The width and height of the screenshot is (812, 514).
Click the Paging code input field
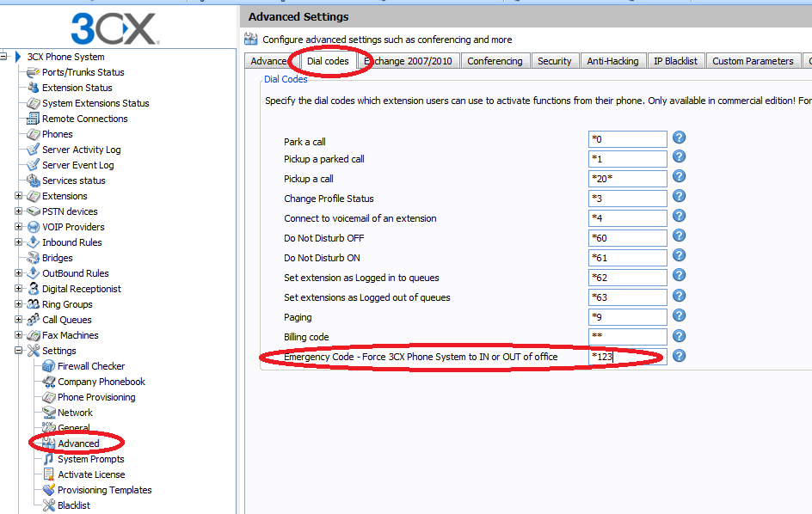pos(628,317)
